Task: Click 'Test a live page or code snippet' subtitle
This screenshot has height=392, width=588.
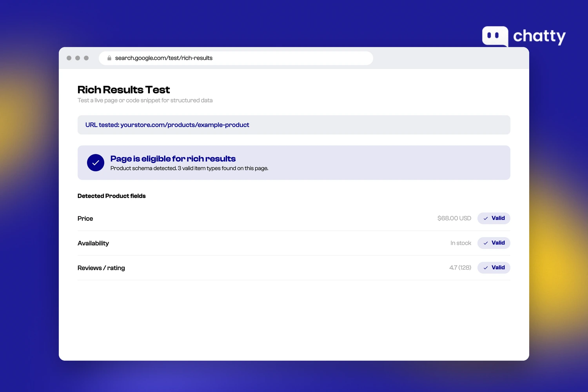Action: tap(145, 100)
